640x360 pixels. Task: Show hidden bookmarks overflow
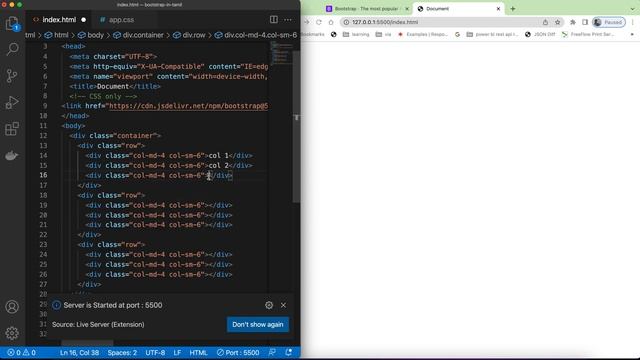[x=632, y=34]
